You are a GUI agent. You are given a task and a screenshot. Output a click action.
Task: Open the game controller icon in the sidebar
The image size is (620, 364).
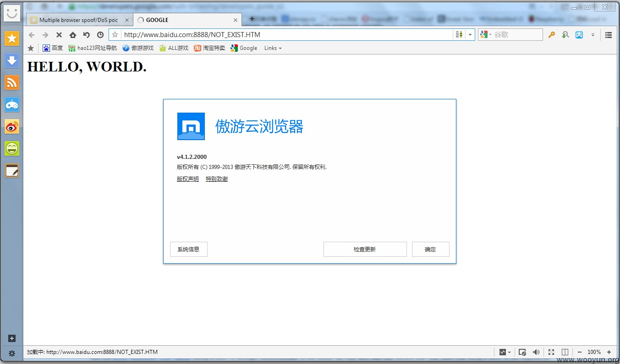click(12, 104)
